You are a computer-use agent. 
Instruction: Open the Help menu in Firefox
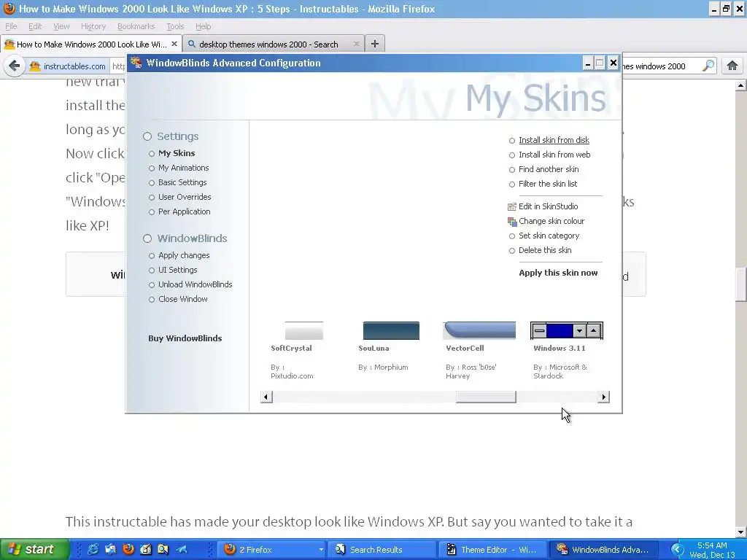point(203,26)
